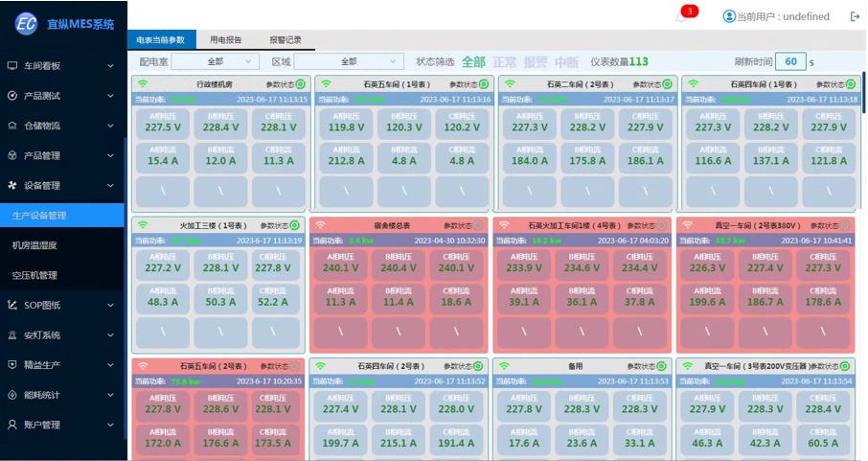The image size is (868, 461).
Task: Switch to the 报警记录 tab
Action: coord(285,40)
